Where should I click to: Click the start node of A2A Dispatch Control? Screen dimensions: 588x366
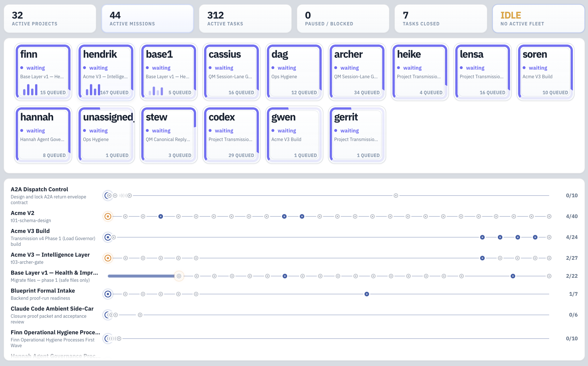[x=108, y=196]
